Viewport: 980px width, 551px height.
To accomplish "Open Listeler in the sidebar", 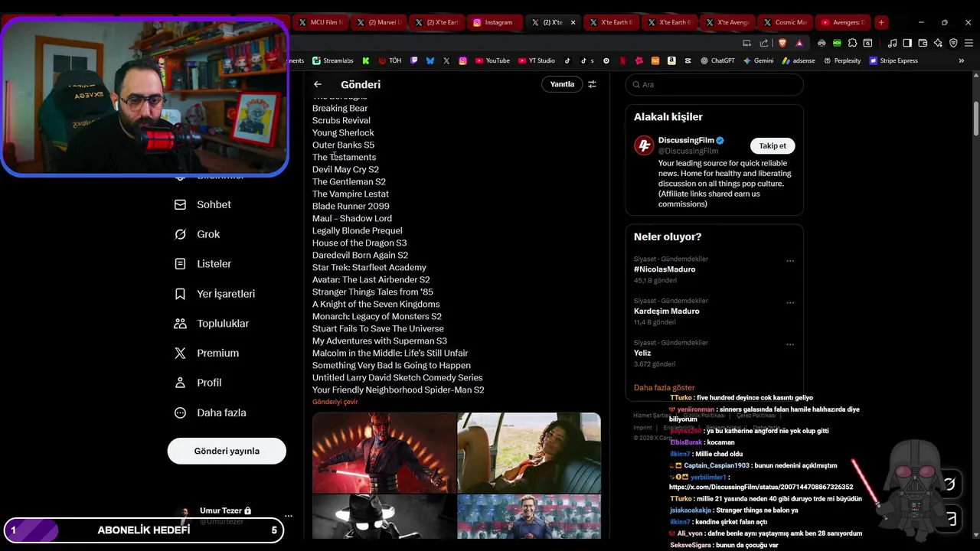I will [203, 263].
